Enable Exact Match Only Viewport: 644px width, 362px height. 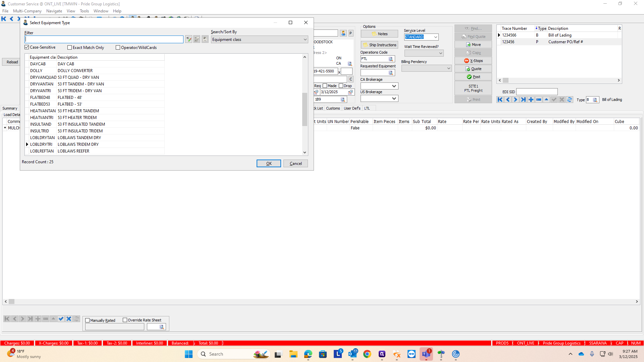70,48
